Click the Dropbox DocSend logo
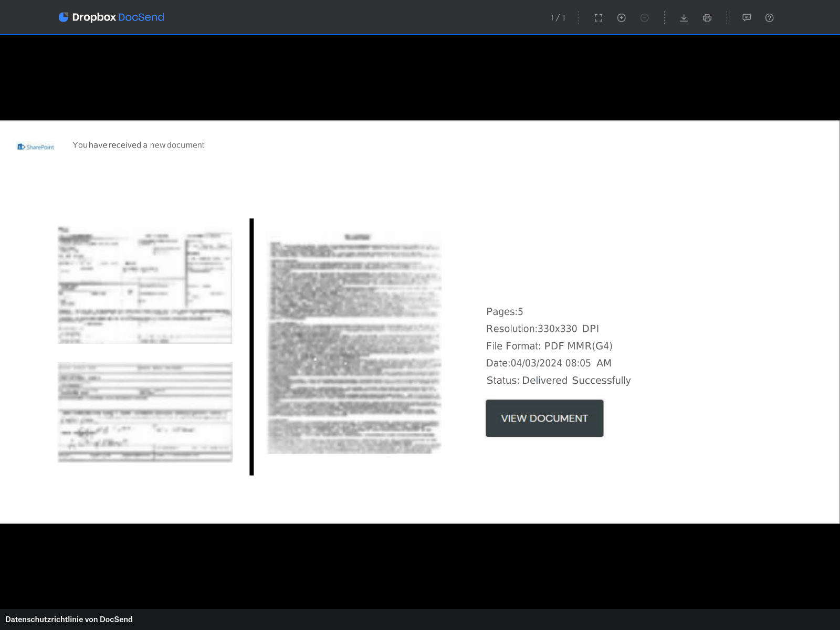Image resolution: width=840 pixels, height=630 pixels. pos(111,17)
